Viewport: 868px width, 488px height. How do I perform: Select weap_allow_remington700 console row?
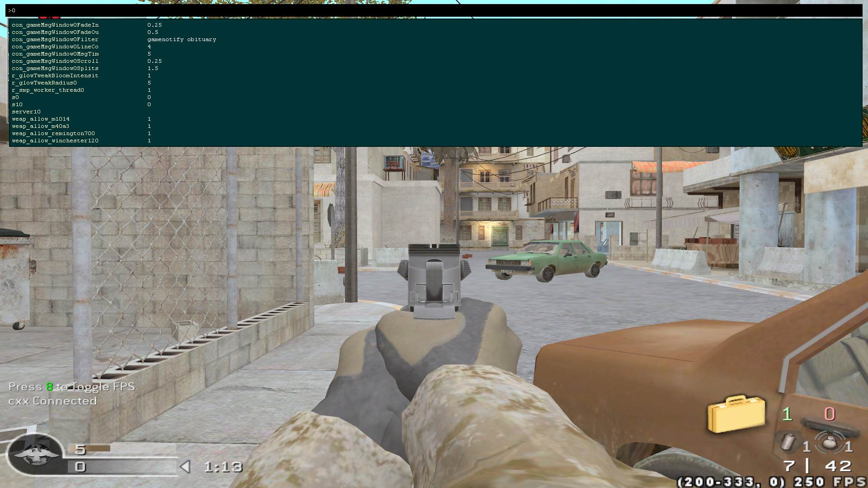click(x=81, y=133)
